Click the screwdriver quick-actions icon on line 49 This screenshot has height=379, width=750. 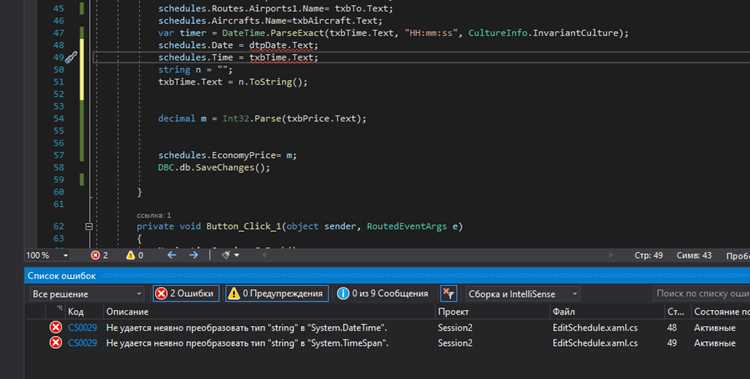71,57
